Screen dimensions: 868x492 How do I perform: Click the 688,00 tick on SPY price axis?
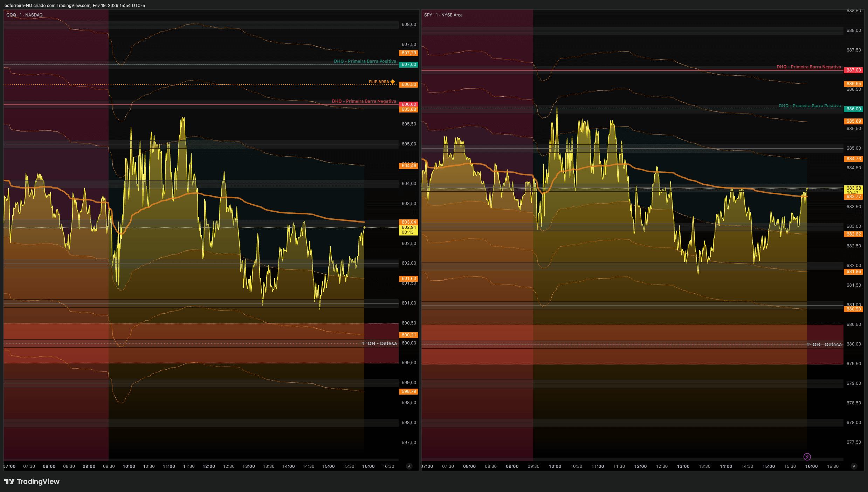[x=854, y=30]
